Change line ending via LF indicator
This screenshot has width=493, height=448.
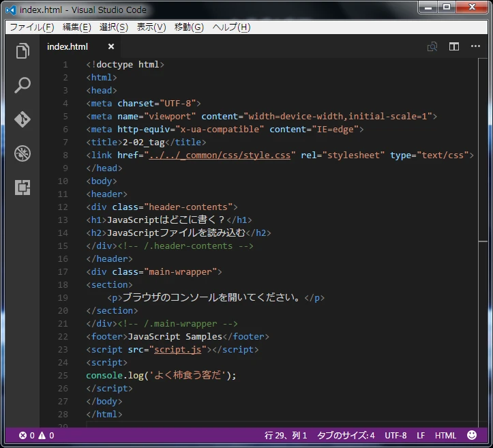tap(421, 436)
